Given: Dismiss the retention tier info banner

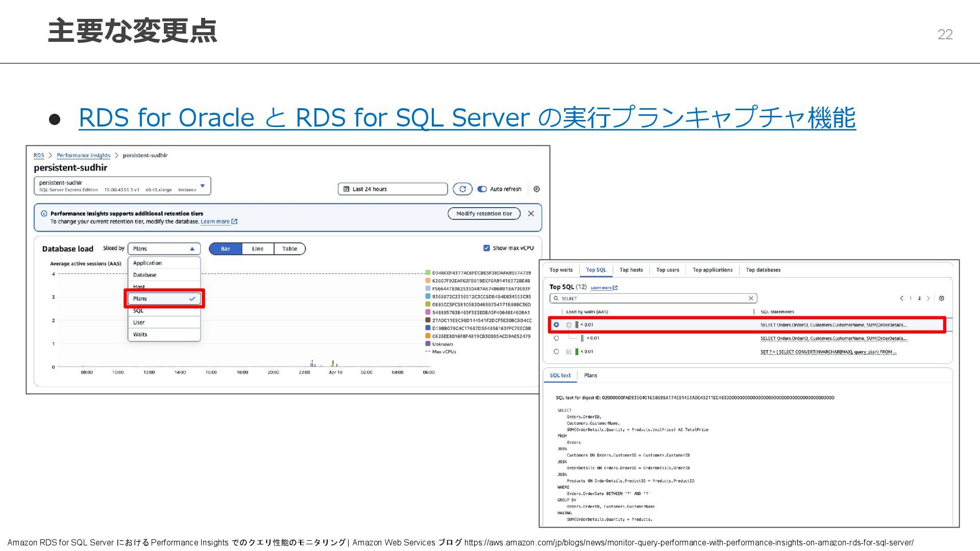Looking at the screenshot, I should 531,214.
